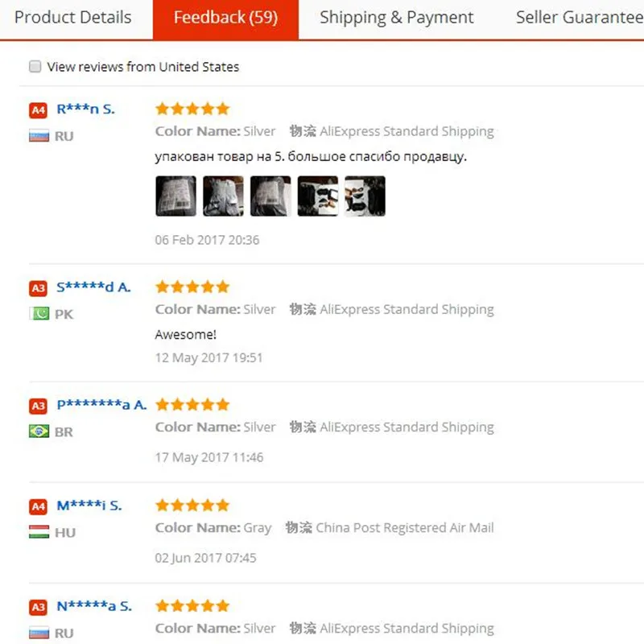644x644 pixels.
Task: Click the Pakistan flag next to PK
Action: tap(39, 314)
